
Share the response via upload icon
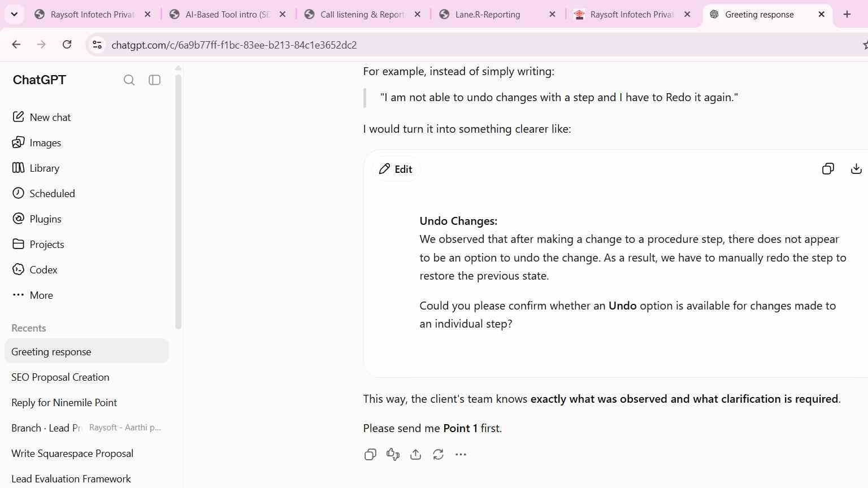tap(415, 455)
